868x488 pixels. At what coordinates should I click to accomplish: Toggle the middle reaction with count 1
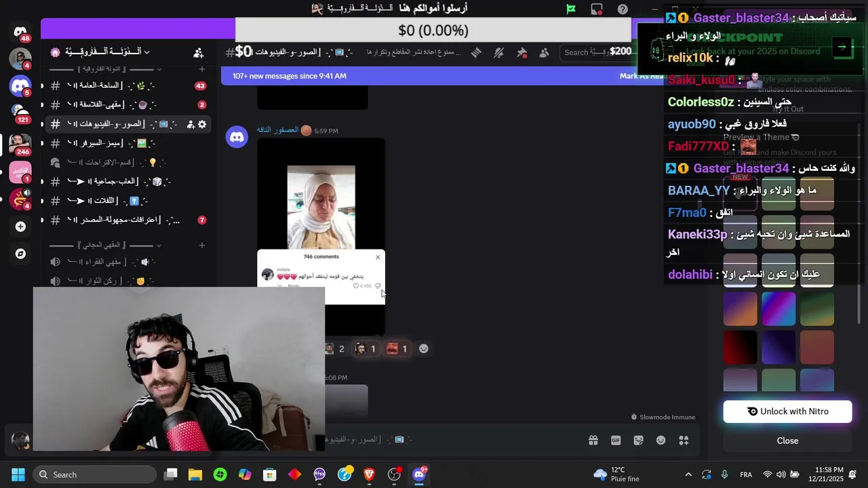pos(365,348)
